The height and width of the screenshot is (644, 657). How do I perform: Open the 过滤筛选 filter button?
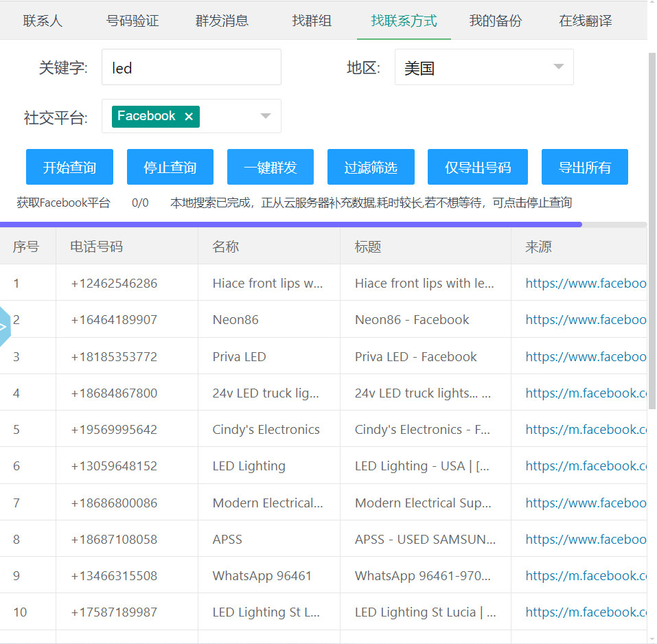pos(371,168)
